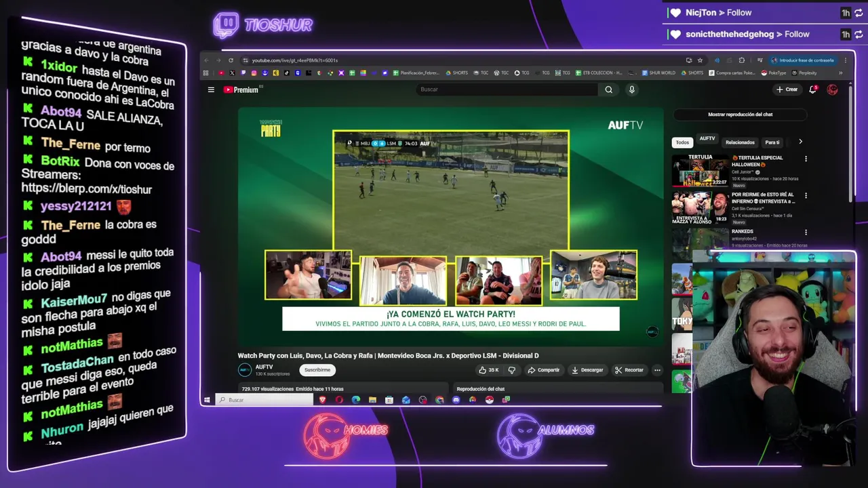Screen dimensions: 868x488
Task: Click the Compartir button
Action: pyautogui.click(x=544, y=370)
